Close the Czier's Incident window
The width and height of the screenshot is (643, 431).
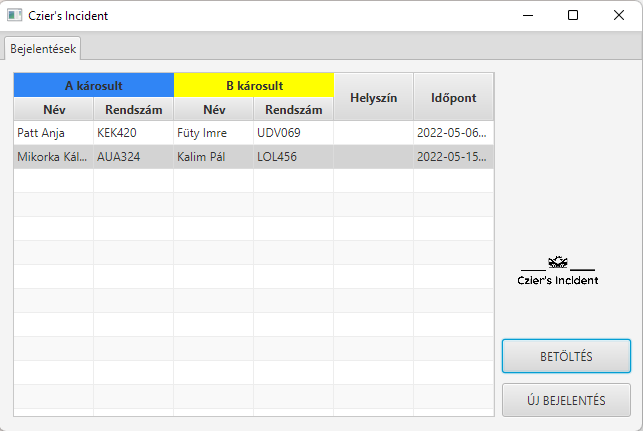619,15
